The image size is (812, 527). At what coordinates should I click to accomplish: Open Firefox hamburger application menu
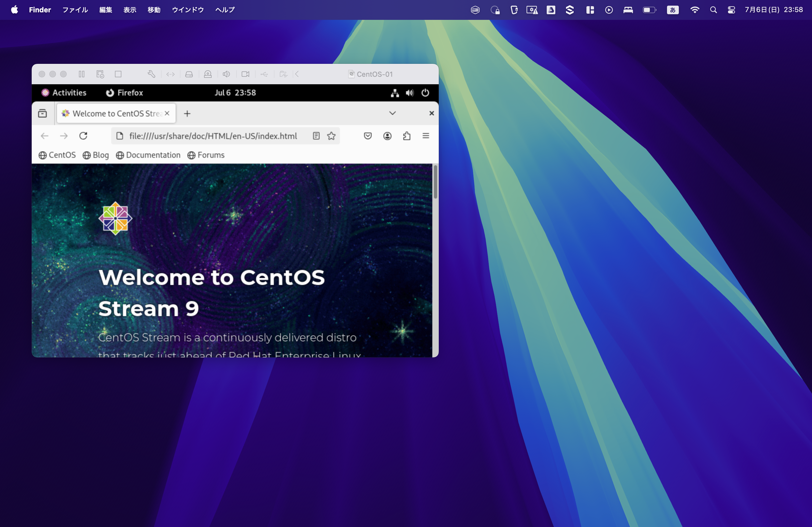pyautogui.click(x=426, y=136)
